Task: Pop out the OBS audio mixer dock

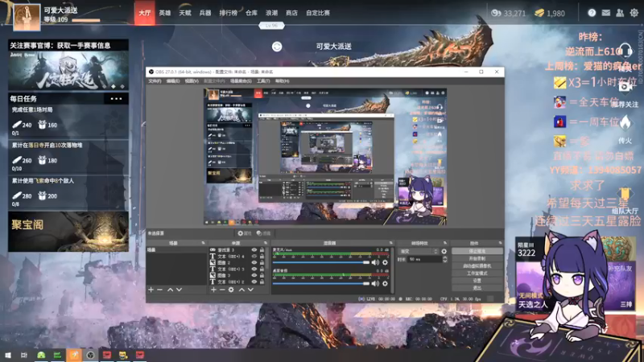Action: tap(390, 243)
